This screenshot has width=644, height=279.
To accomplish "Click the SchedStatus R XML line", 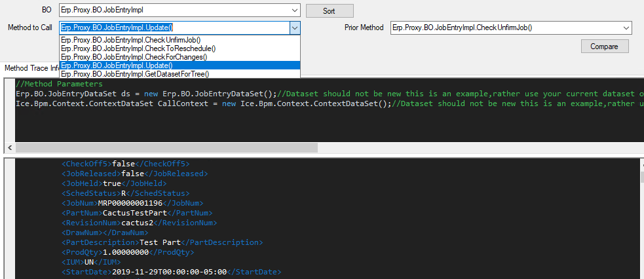I will pos(126,193).
